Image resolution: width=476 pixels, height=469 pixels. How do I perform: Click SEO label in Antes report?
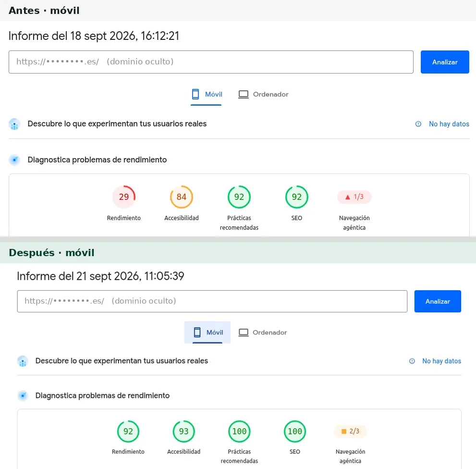(x=296, y=218)
